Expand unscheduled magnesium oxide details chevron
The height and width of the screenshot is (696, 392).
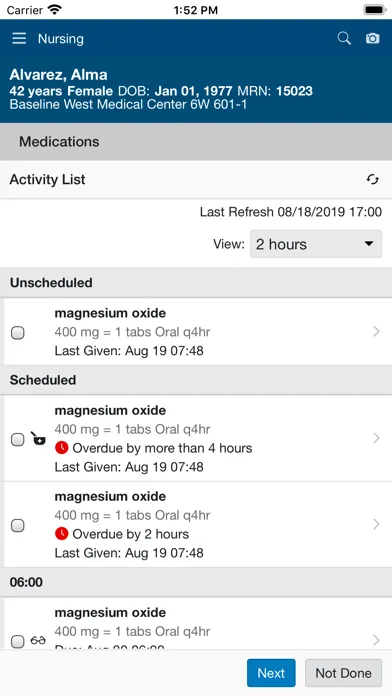(x=376, y=332)
